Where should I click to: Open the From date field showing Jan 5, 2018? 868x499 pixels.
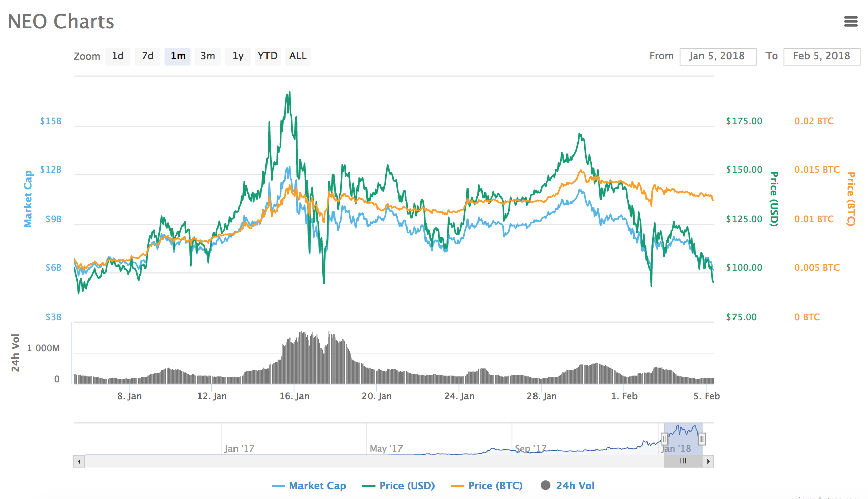pyautogui.click(x=718, y=56)
